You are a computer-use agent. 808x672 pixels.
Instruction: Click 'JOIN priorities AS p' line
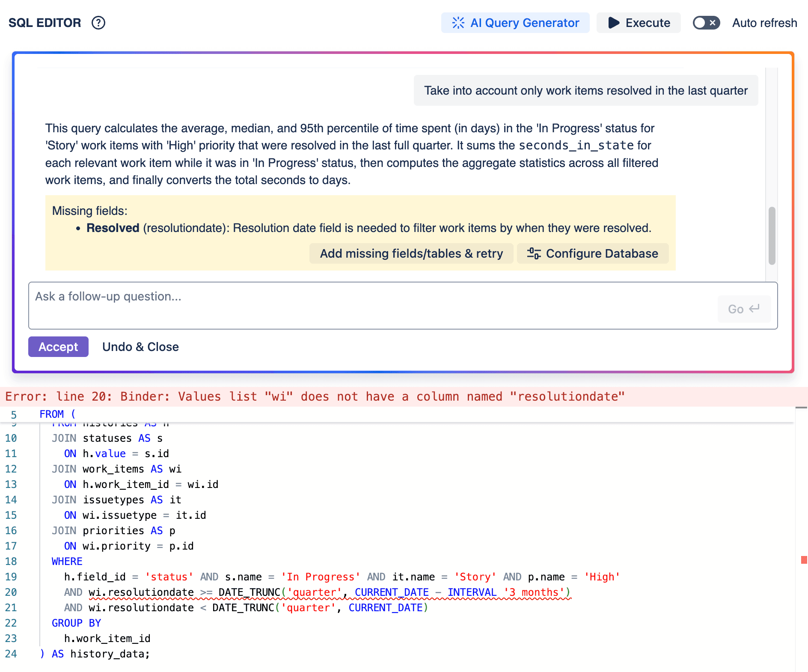tap(113, 531)
